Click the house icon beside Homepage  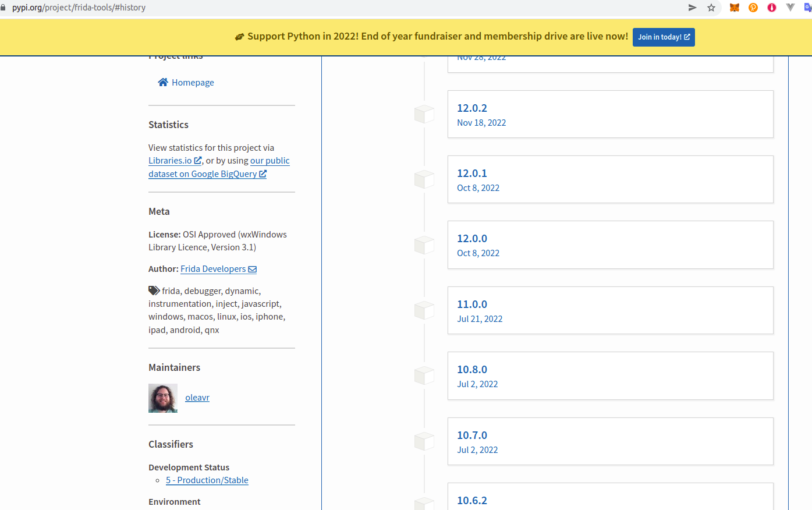point(163,82)
